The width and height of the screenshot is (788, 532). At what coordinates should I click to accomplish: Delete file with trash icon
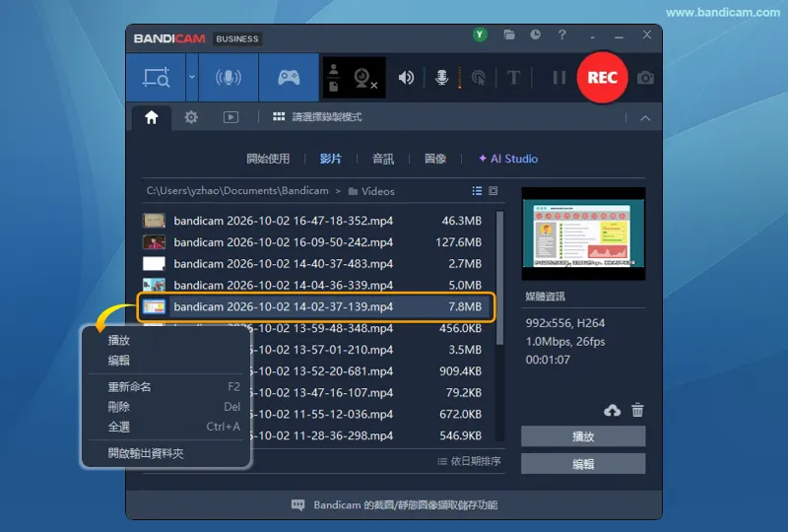pos(637,410)
